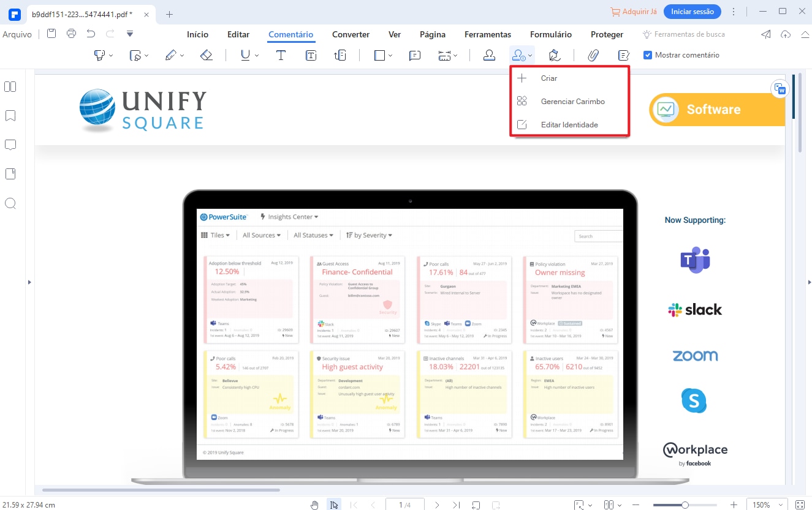Activate the select cursor tool
The image size is (812, 510).
coord(334,505)
